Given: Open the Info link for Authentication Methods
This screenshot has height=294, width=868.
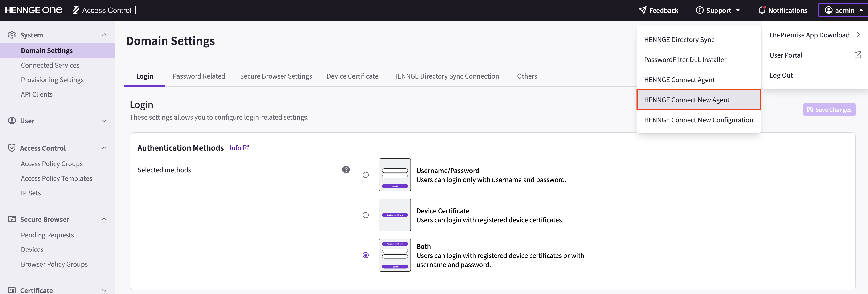Looking at the screenshot, I should tap(239, 147).
